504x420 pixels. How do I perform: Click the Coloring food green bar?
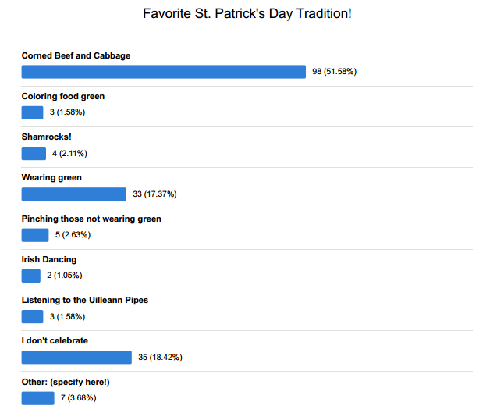tap(32, 112)
